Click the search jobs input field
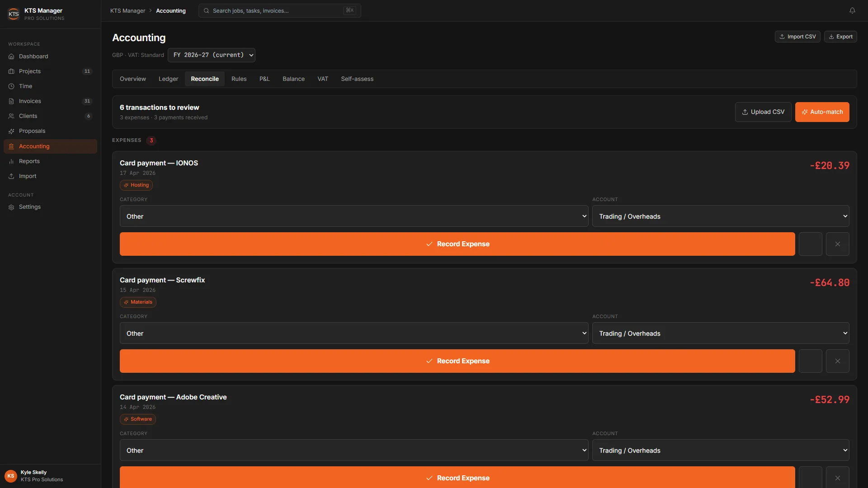 (x=279, y=10)
